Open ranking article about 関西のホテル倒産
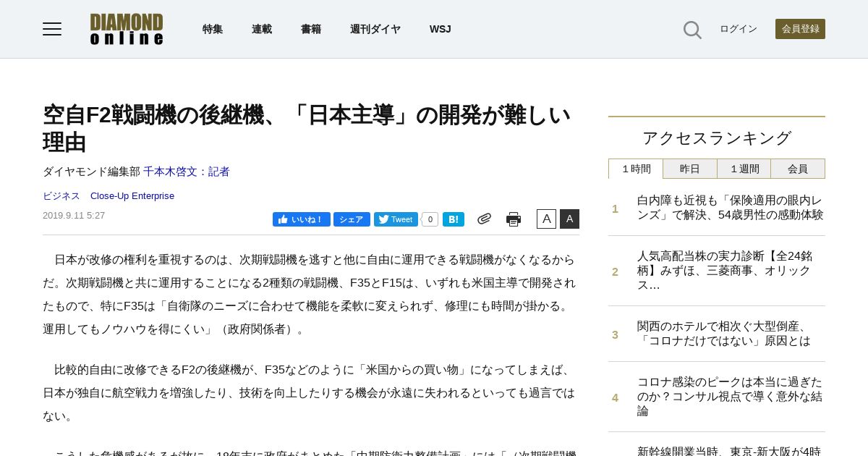Viewport: 868px width, 456px height. coord(724,334)
